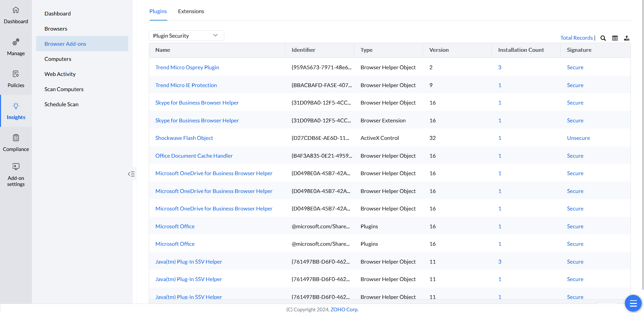Open Web Activity in the side menu
644x313 pixels.
coord(60,74)
